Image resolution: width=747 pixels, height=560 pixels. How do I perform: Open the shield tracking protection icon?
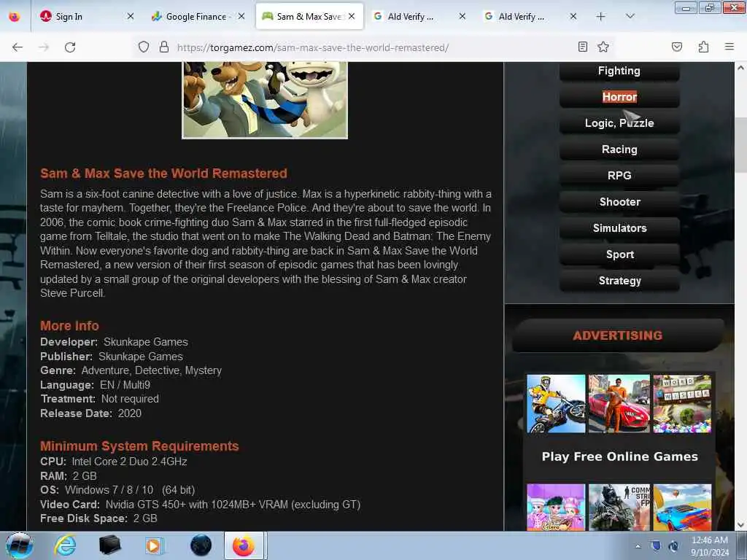[144, 47]
